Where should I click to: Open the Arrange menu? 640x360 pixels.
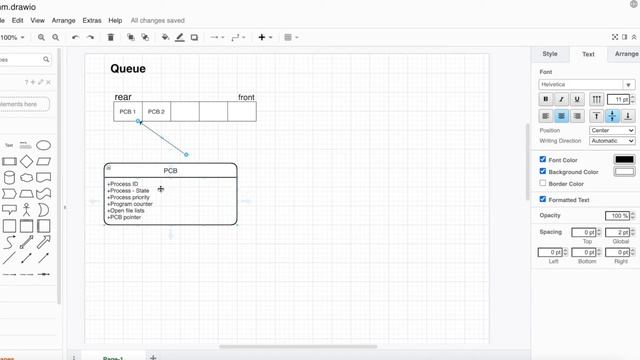pos(63,20)
